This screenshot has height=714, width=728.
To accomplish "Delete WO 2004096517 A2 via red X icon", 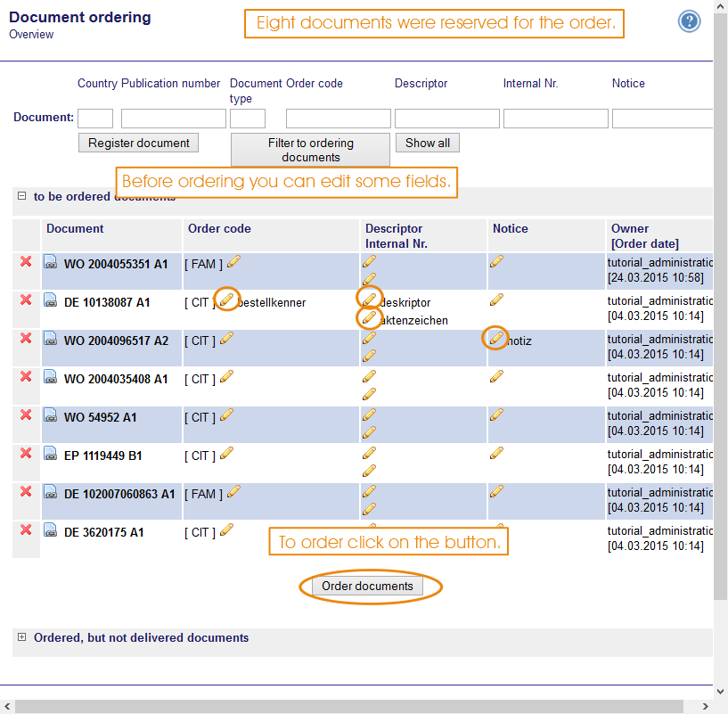I will click(26, 338).
